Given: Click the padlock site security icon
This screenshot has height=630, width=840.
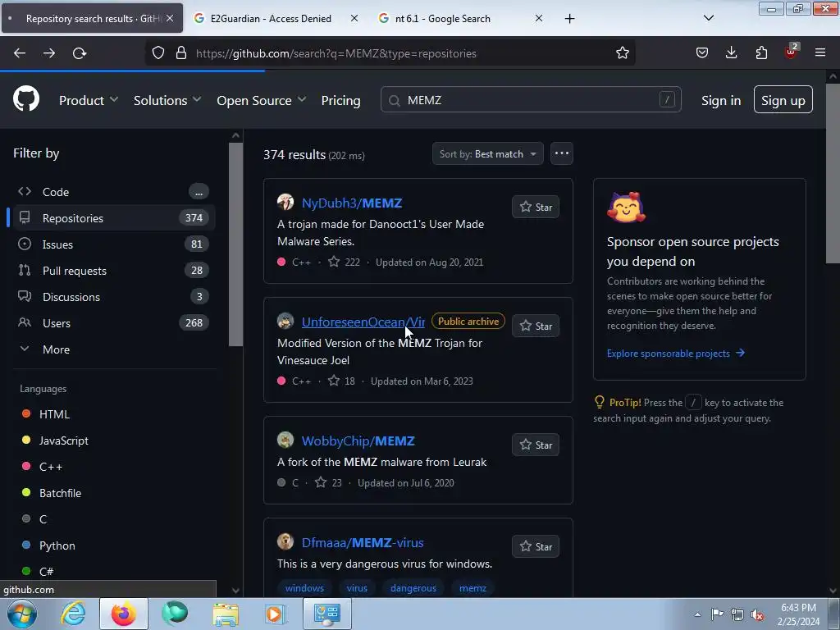Looking at the screenshot, I should [181, 53].
